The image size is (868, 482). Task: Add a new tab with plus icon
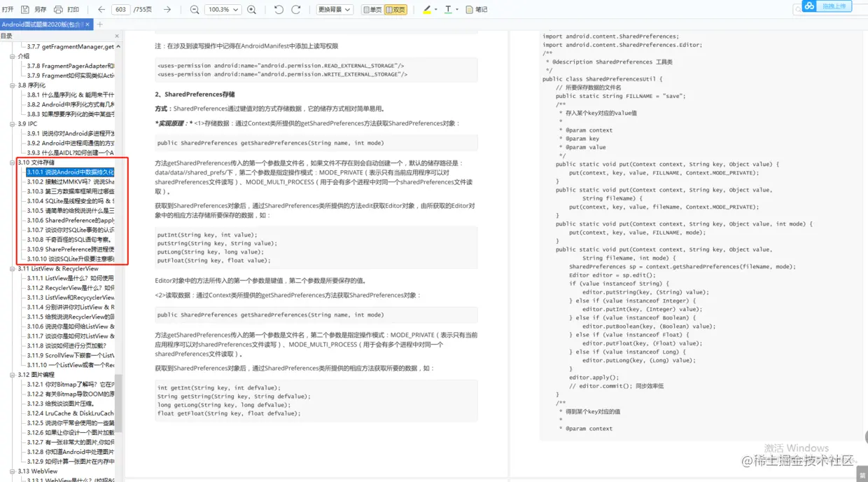[x=99, y=25]
